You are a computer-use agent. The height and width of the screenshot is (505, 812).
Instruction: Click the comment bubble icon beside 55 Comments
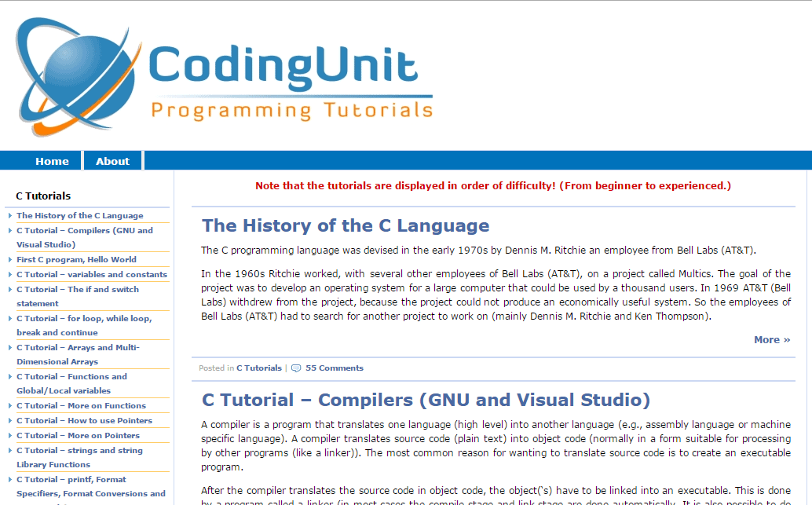point(296,368)
